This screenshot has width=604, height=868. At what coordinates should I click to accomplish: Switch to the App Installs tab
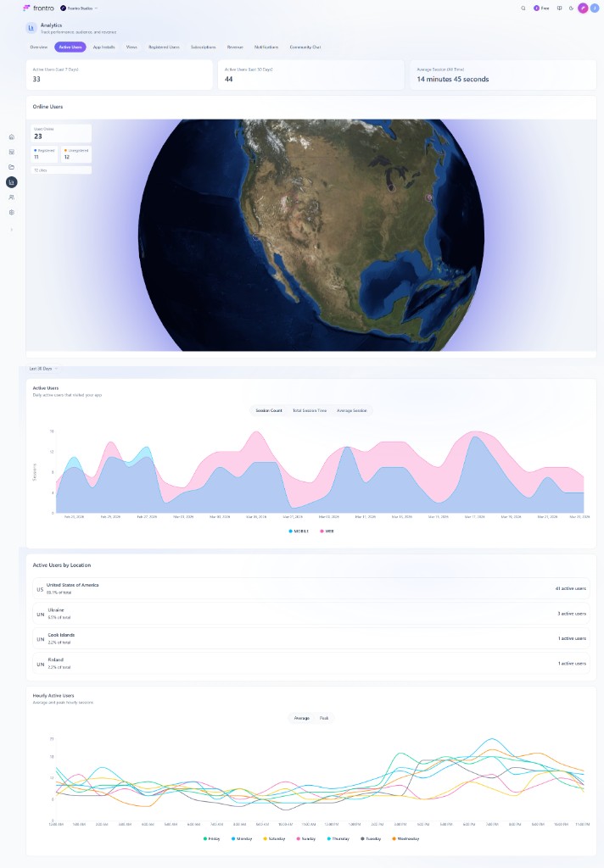tap(103, 47)
